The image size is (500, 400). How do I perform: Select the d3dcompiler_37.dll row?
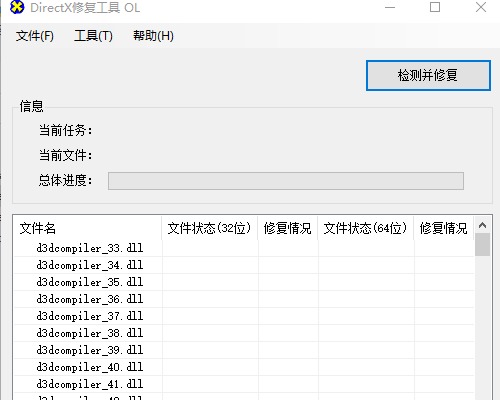pyautogui.click(x=244, y=316)
